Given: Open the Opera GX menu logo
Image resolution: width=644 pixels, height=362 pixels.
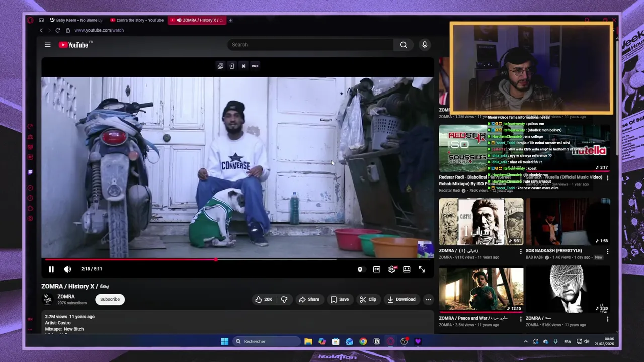Looking at the screenshot, I should tap(30, 20).
